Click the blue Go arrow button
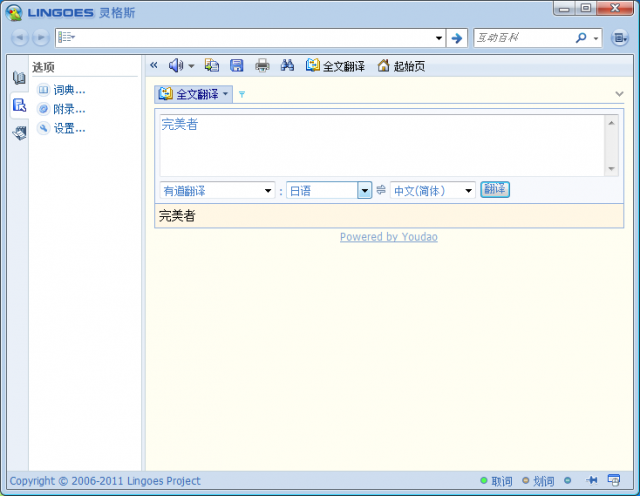The width and height of the screenshot is (640, 496). 457,38
